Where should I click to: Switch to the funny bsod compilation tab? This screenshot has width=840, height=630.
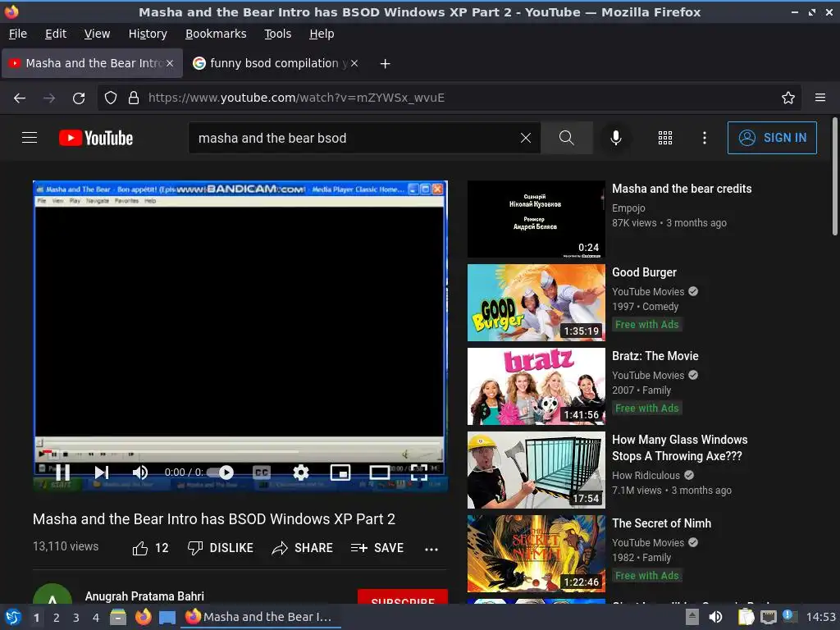point(275,63)
